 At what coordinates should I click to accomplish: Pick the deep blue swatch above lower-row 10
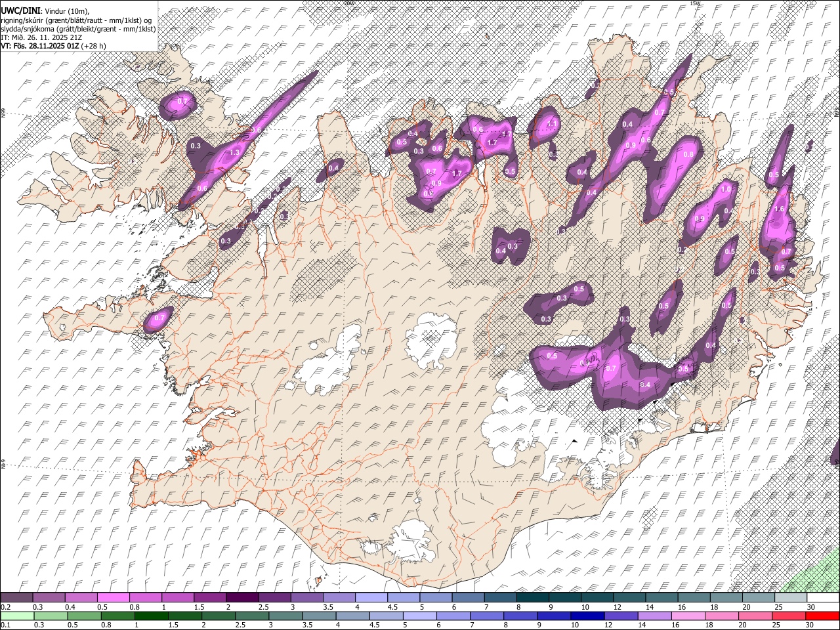tap(587, 616)
